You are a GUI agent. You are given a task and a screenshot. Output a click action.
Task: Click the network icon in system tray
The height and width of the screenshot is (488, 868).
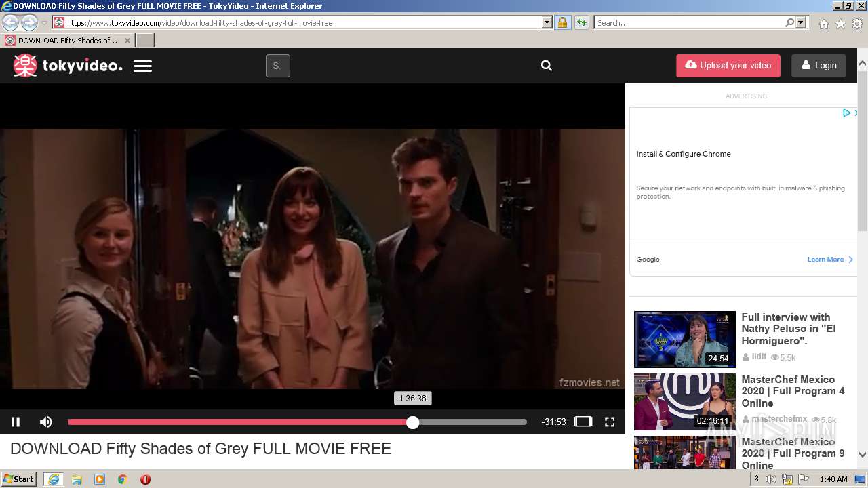click(x=787, y=479)
